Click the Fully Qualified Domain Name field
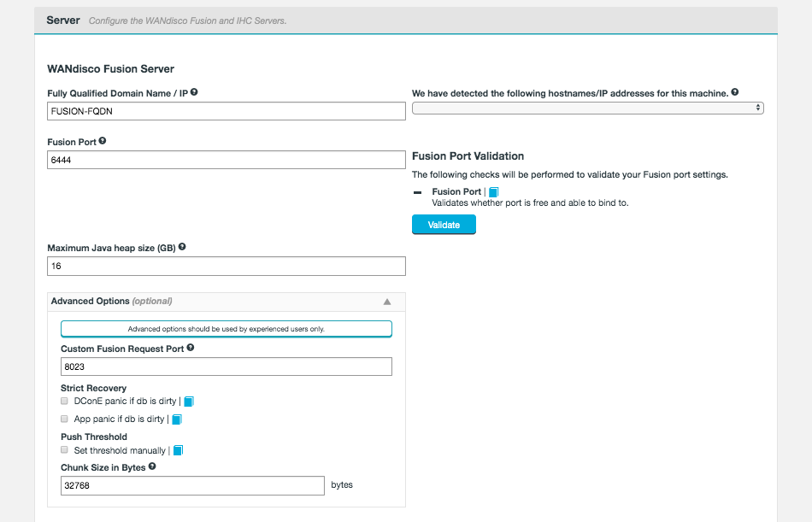 click(x=227, y=111)
